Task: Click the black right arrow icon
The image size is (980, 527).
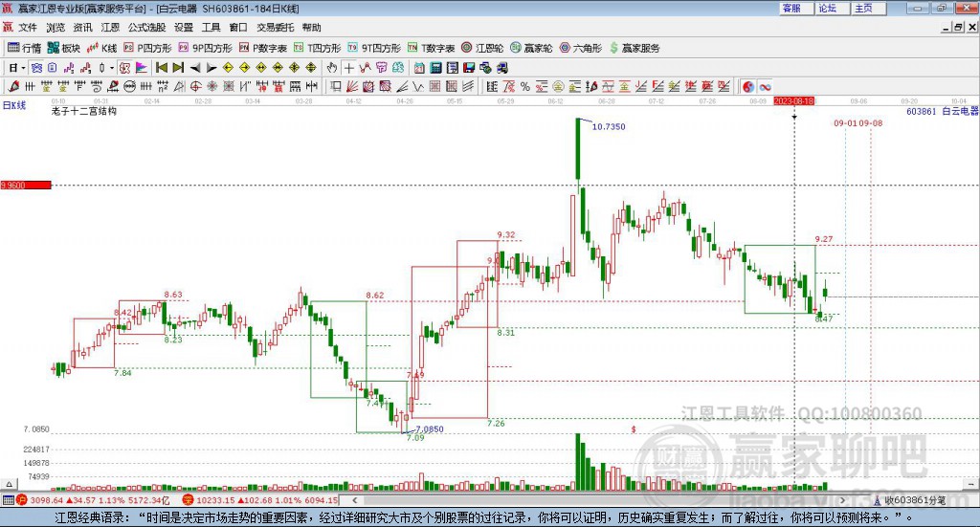Action: 212,68
